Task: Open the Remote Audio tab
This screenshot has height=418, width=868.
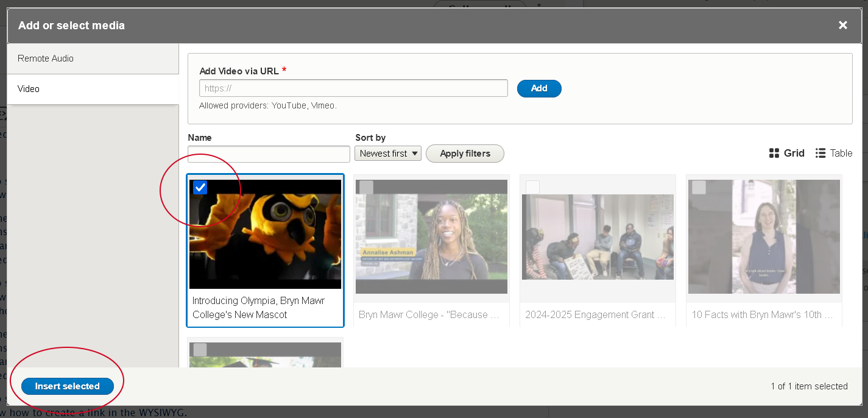Action: coord(93,58)
